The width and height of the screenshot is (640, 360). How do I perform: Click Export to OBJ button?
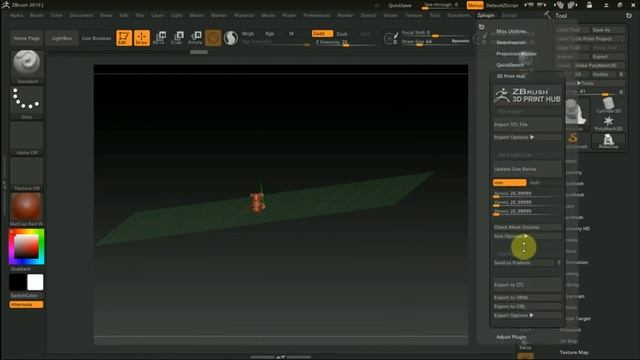tap(527, 306)
